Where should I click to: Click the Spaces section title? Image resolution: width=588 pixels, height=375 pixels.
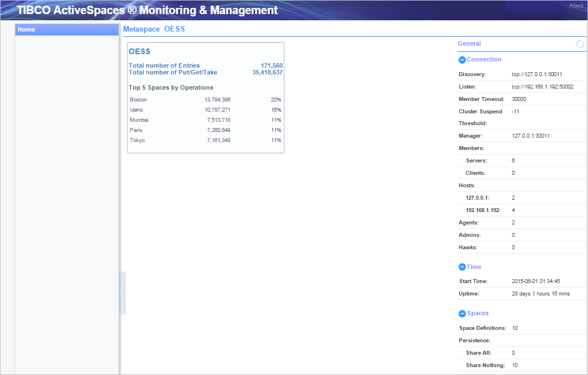click(478, 314)
